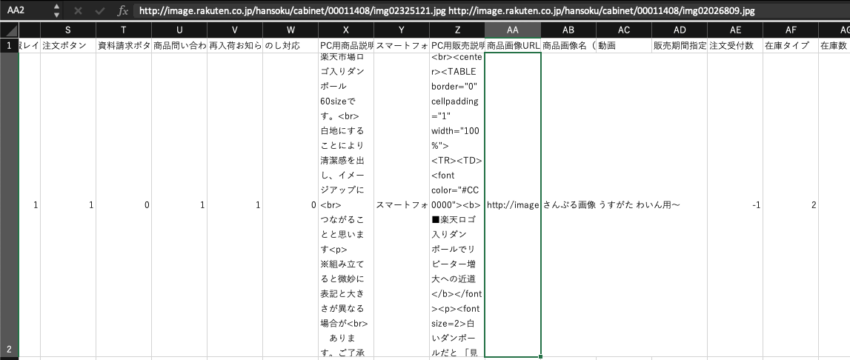The width and height of the screenshot is (850, 360).
Task: Select column AA header
Action: pyautogui.click(x=513, y=30)
